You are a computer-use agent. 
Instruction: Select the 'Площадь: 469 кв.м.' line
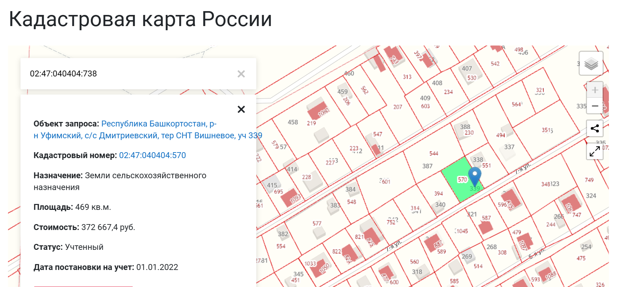click(72, 207)
